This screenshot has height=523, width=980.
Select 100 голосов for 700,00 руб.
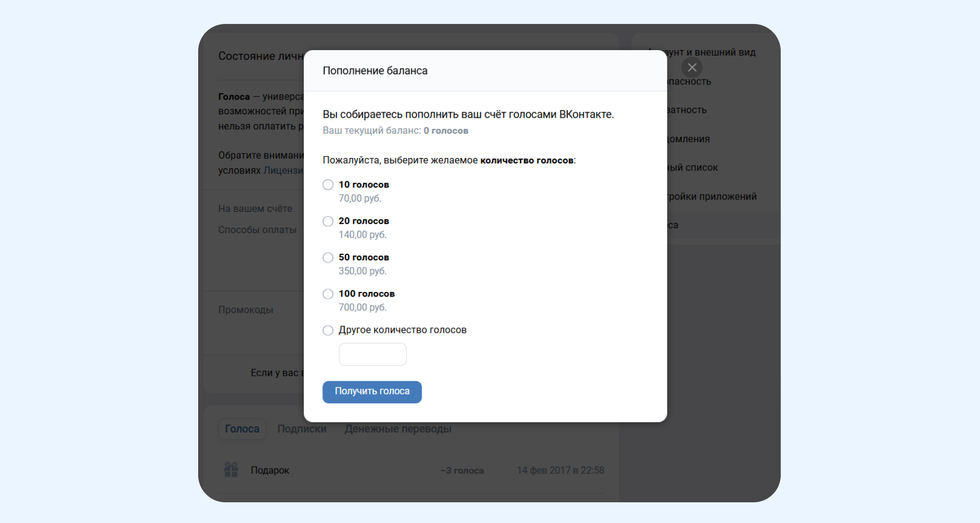tap(328, 294)
